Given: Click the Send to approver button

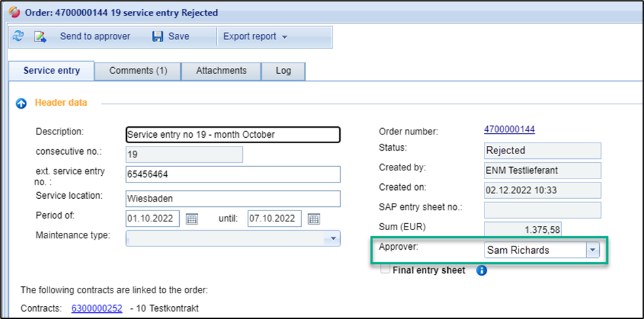Looking at the screenshot, I should click(95, 37).
